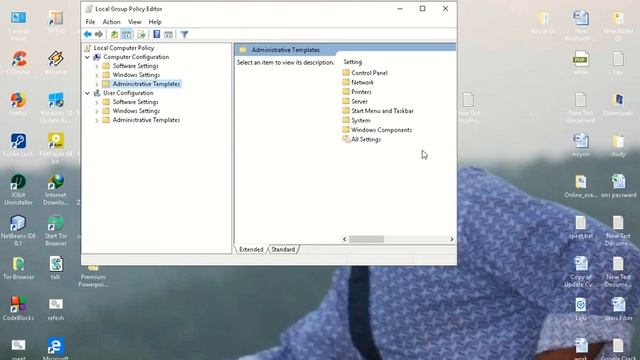Click the Forward arrow in the toolbar
The height and width of the screenshot is (360, 640).
click(99, 34)
